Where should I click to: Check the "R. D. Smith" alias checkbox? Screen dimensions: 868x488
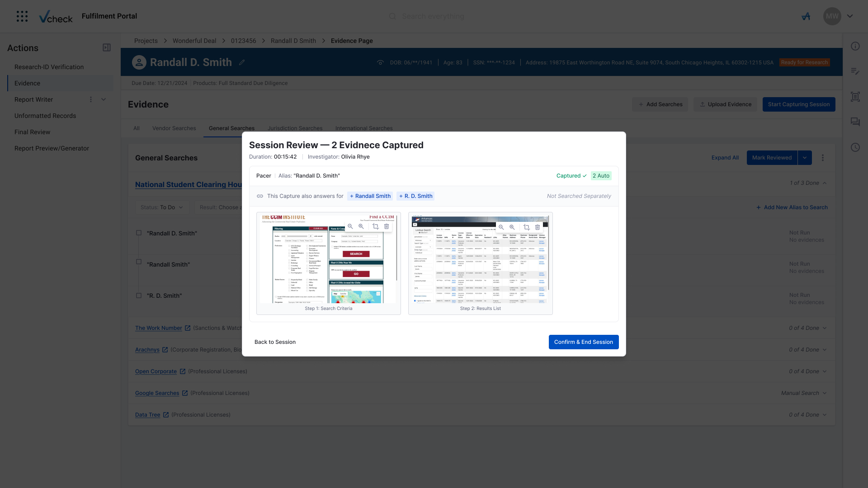pyautogui.click(x=139, y=296)
